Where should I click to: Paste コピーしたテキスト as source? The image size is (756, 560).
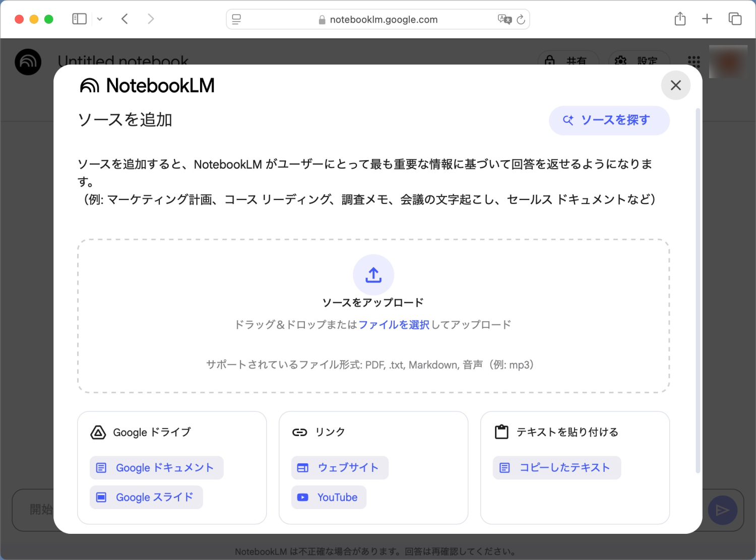(557, 468)
